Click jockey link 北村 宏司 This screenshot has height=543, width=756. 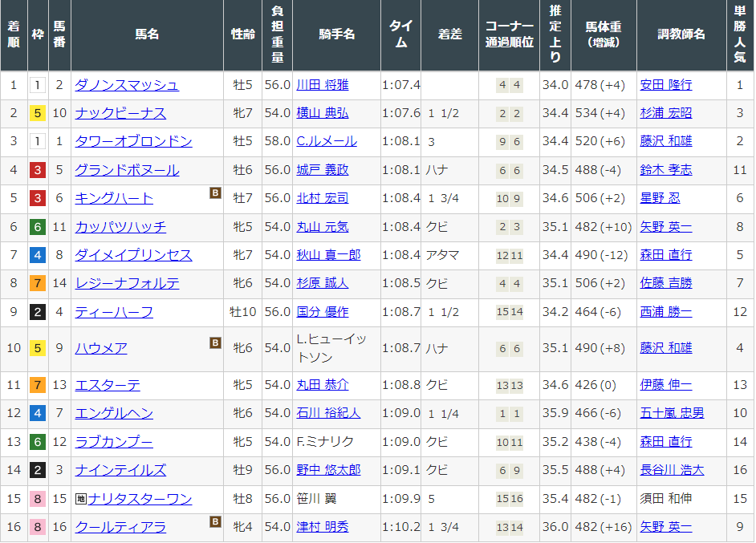pos(322,198)
